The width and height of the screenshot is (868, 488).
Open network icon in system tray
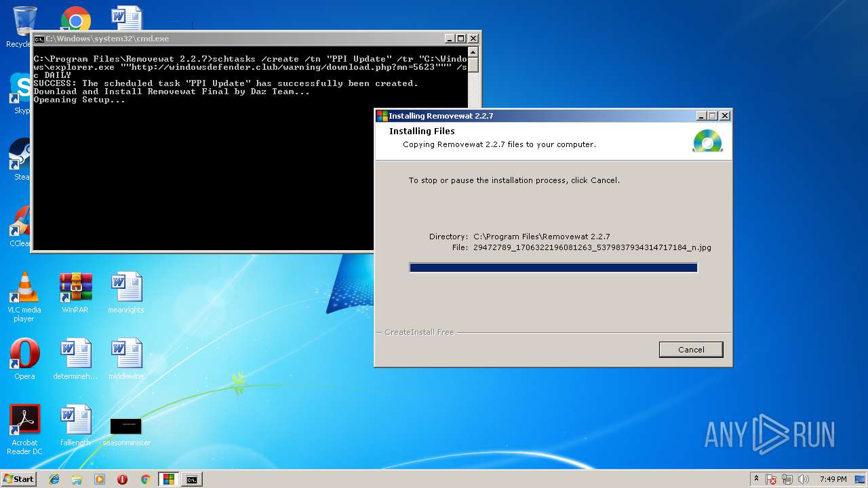788,479
